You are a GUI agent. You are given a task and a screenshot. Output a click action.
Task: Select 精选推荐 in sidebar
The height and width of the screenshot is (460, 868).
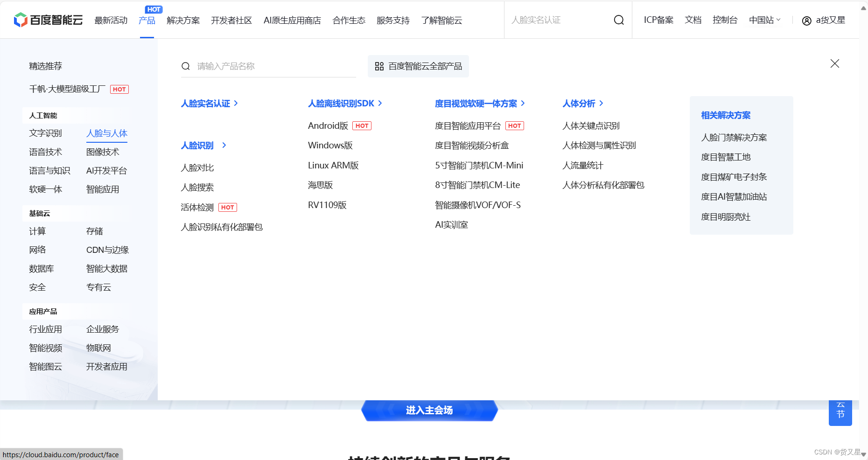[45, 66]
